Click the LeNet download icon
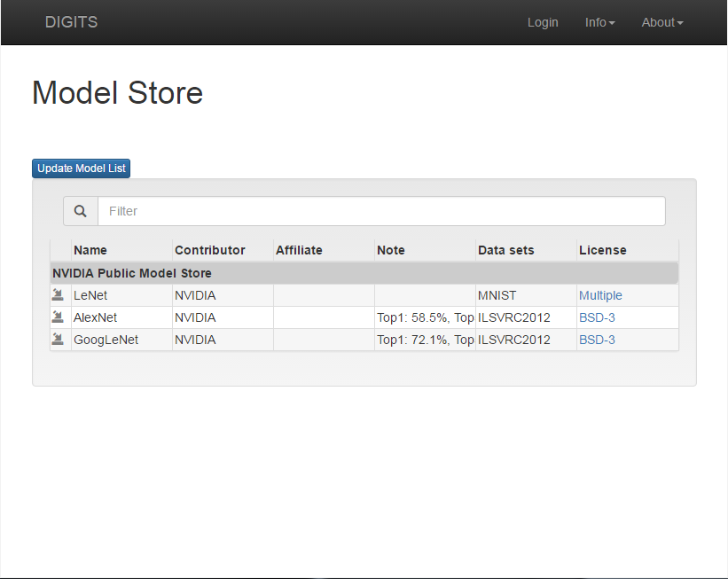 pos(58,294)
